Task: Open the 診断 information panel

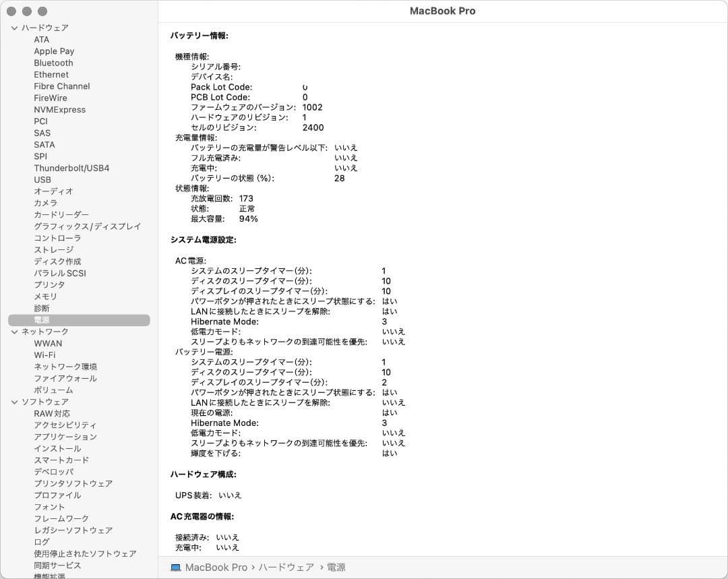Action: 40,308
